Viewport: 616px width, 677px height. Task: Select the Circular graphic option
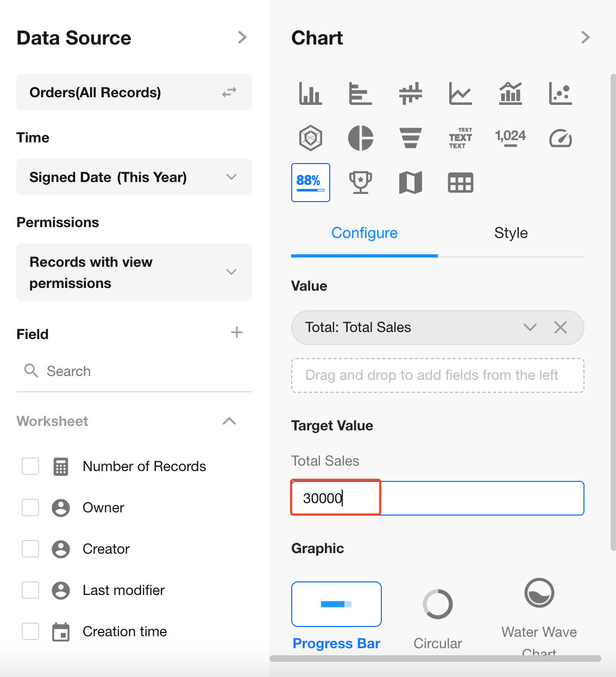(438, 605)
